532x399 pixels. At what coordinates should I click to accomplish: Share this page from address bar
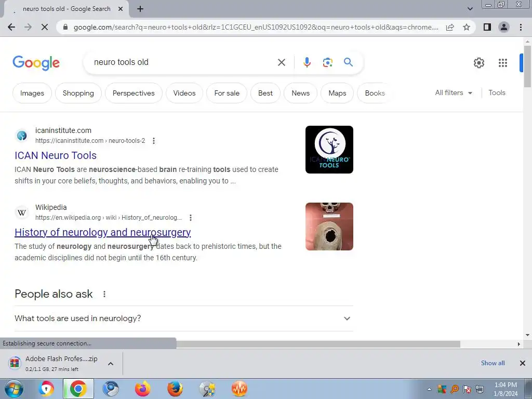point(450,27)
